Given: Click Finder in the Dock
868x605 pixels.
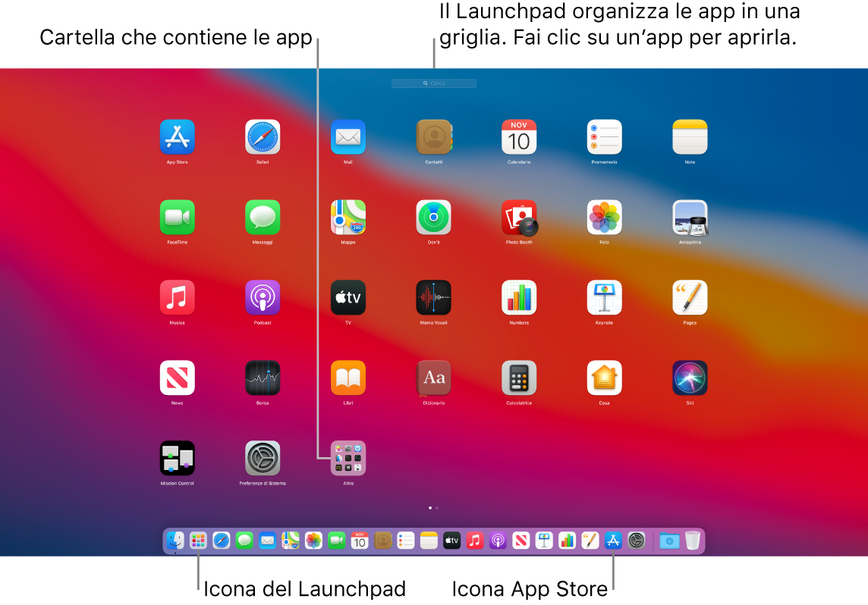Looking at the screenshot, I should click(x=175, y=541).
